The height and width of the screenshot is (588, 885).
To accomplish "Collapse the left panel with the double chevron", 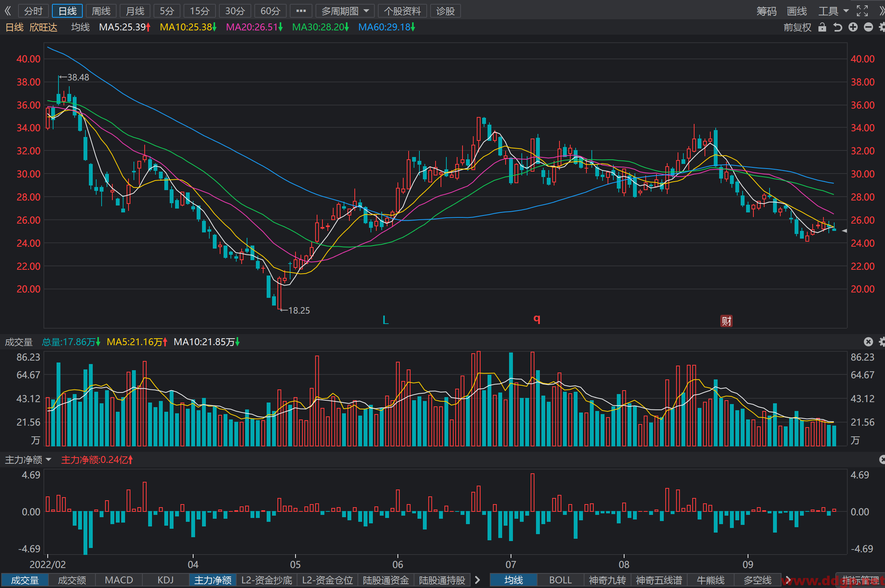I will tap(8, 11).
